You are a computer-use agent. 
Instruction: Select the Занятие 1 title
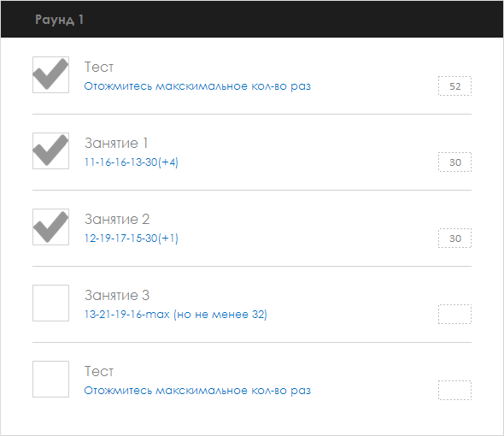tap(116, 143)
